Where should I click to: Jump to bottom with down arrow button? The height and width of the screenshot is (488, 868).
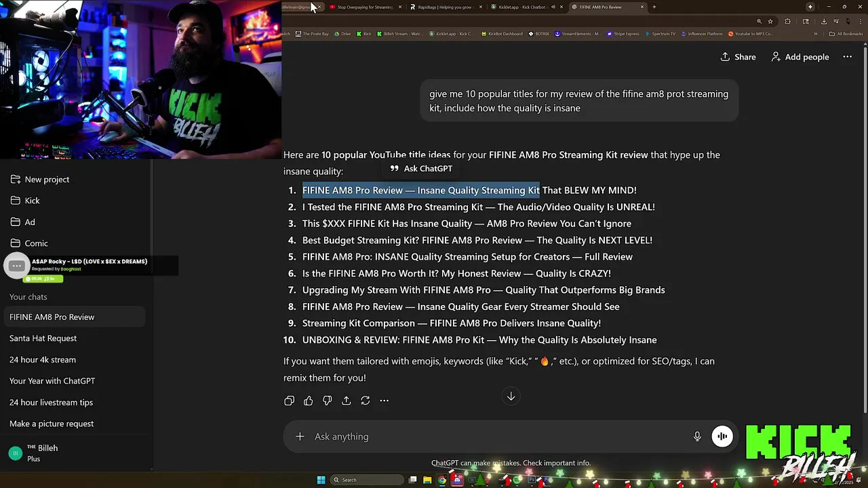click(x=511, y=396)
